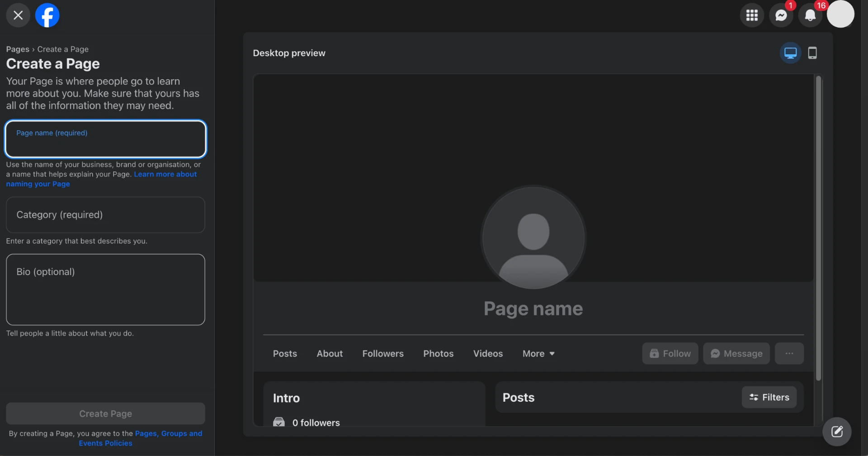This screenshot has width=868, height=456.
Task: Open the apps menu grid icon
Action: 752,15
